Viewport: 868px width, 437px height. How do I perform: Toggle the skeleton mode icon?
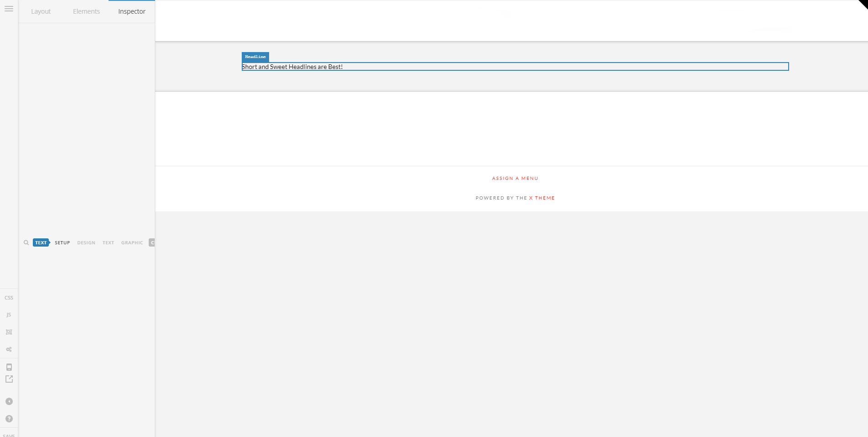point(9,332)
